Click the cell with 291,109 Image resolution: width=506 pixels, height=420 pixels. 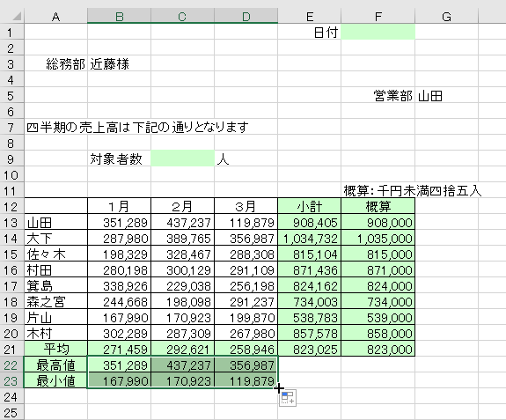(x=246, y=269)
